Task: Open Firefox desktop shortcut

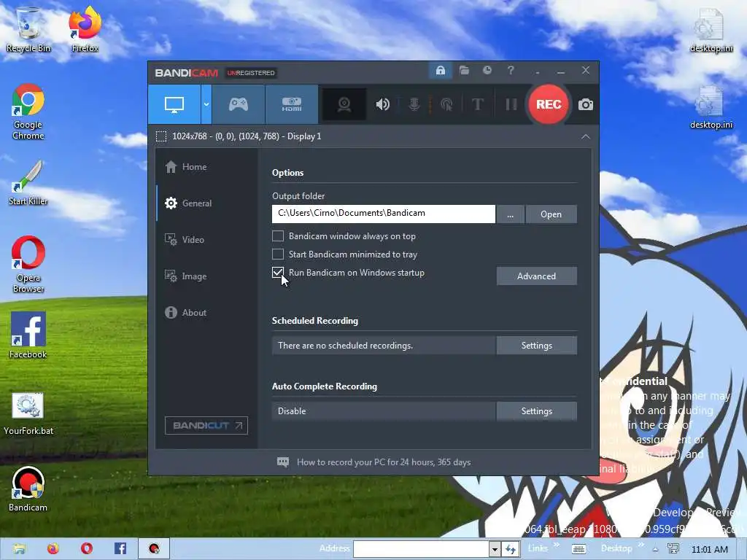Action: pos(85,29)
